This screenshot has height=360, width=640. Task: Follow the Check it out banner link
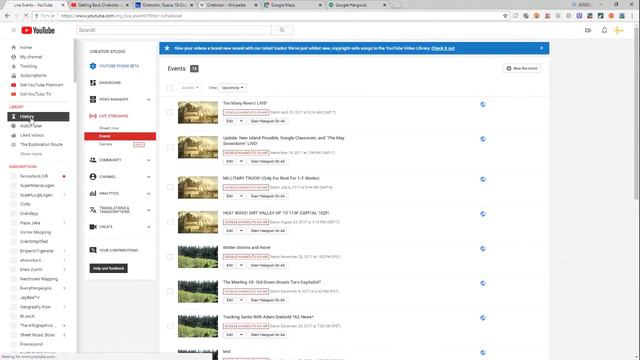443,48
